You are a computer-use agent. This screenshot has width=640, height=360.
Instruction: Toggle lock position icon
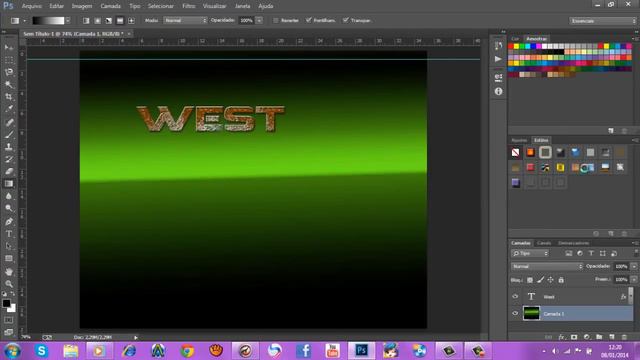pos(551,280)
